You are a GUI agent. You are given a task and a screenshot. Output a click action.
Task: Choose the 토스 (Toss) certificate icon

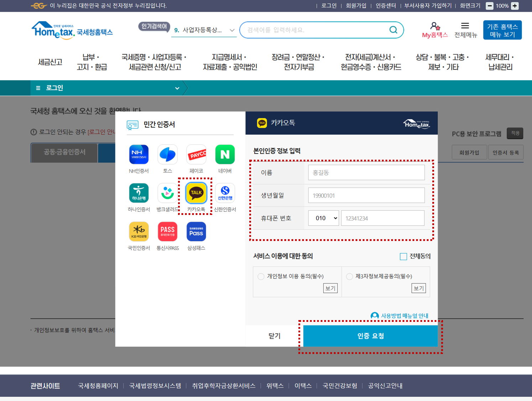coord(167,154)
